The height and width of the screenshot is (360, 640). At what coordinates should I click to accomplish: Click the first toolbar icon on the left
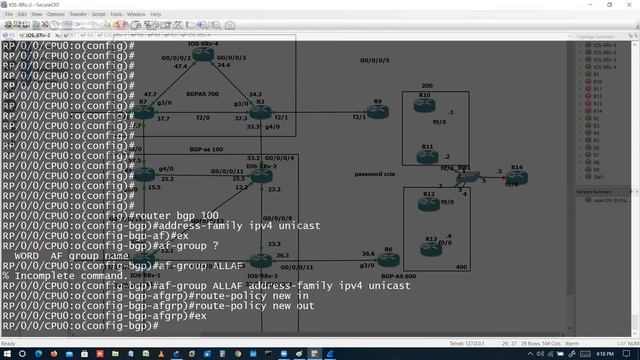point(8,25)
